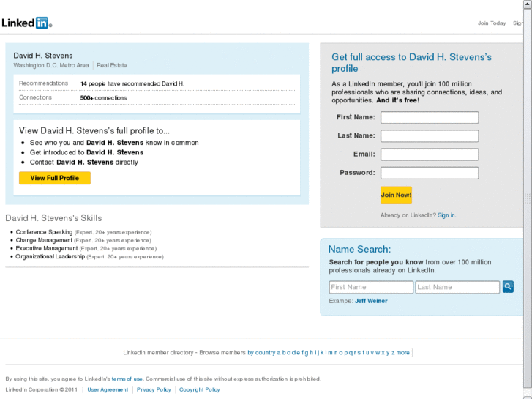
Task: Click 'David H. Stevens's Skills' heading
Action: click(x=53, y=218)
